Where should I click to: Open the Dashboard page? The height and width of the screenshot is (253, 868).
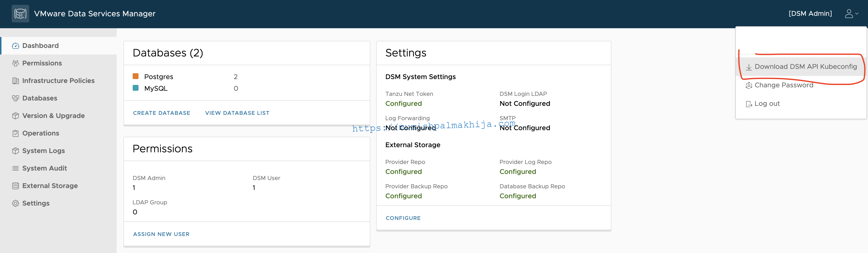(x=59, y=46)
